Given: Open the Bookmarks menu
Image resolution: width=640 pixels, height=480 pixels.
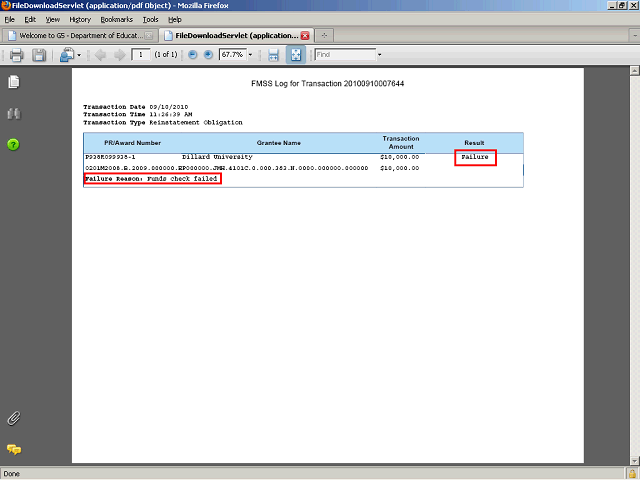Looking at the screenshot, I should (117, 20).
